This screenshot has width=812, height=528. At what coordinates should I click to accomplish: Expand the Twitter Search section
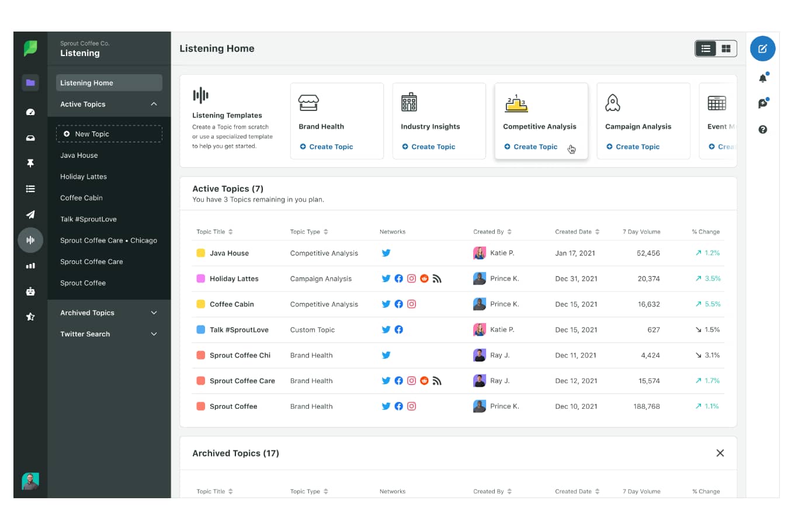tap(154, 334)
